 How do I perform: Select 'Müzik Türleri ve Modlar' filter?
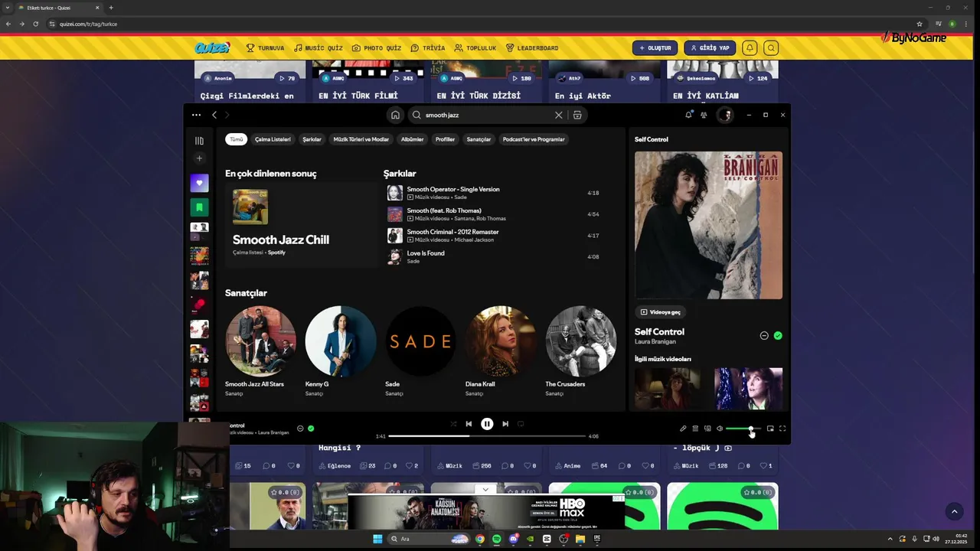[x=361, y=139]
